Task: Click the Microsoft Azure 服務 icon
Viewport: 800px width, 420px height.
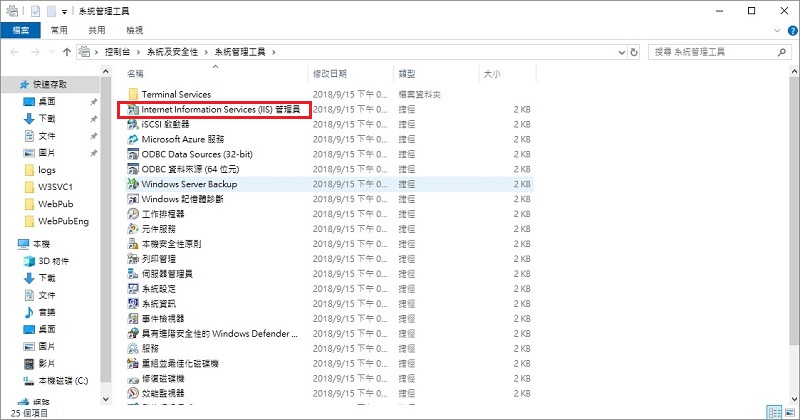Action: pos(133,139)
